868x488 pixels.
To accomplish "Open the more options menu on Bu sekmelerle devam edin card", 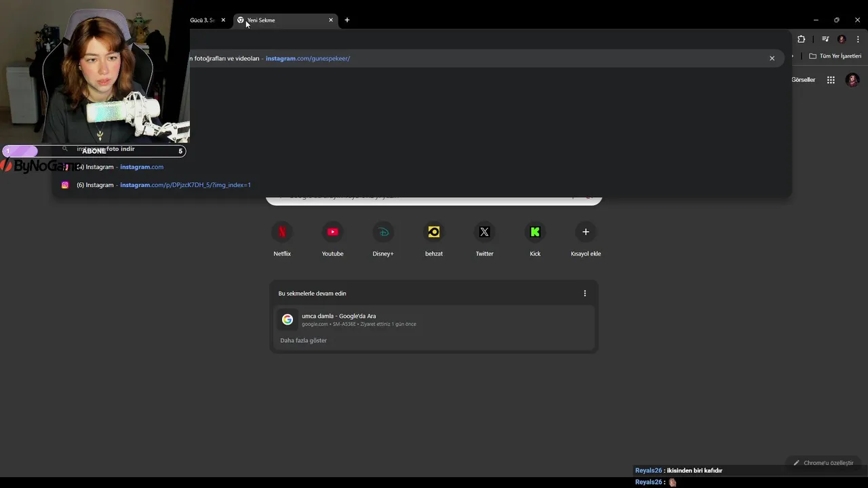I will click(585, 293).
